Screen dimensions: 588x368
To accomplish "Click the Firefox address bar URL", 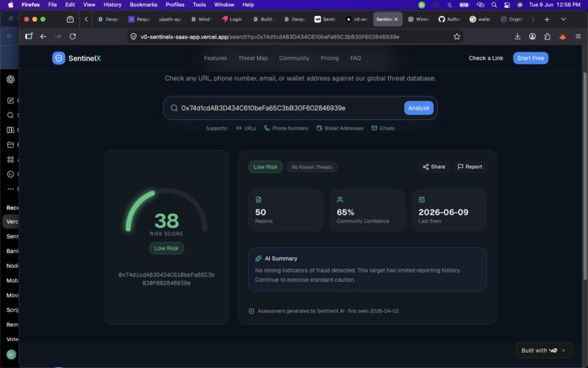I will point(270,37).
